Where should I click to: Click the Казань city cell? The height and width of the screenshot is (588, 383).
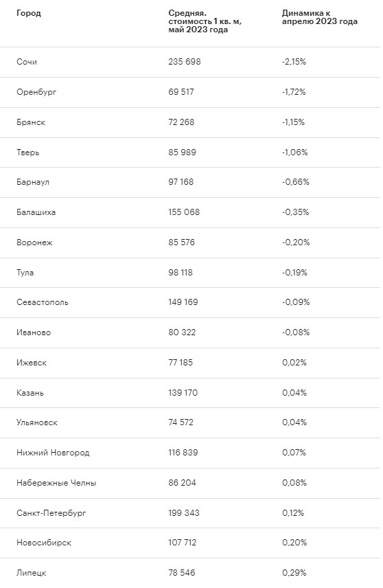tap(30, 393)
